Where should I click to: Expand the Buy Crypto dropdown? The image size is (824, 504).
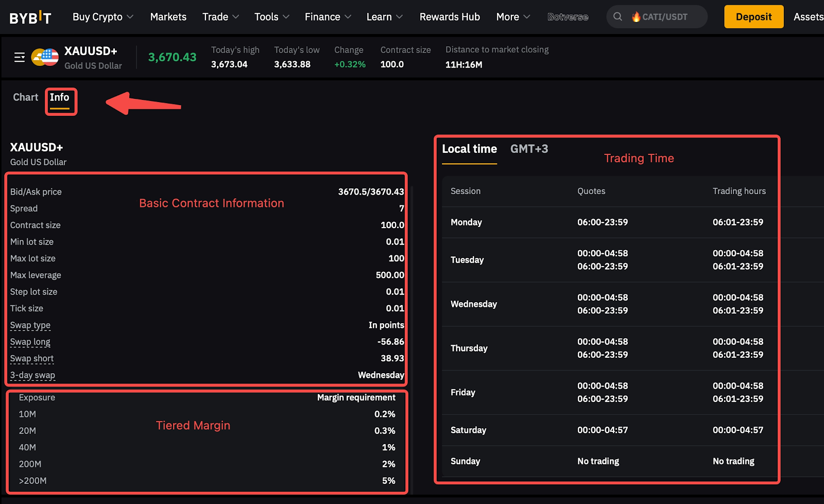point(103,17)
